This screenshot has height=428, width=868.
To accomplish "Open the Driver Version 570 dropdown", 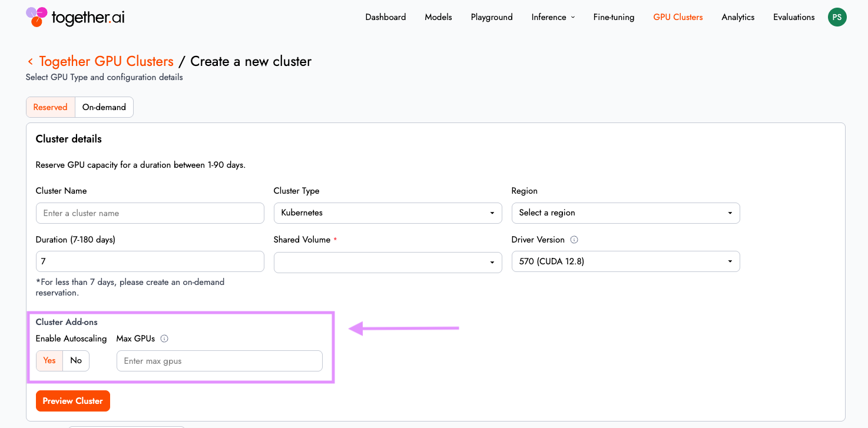I will [x=625, y=261].
